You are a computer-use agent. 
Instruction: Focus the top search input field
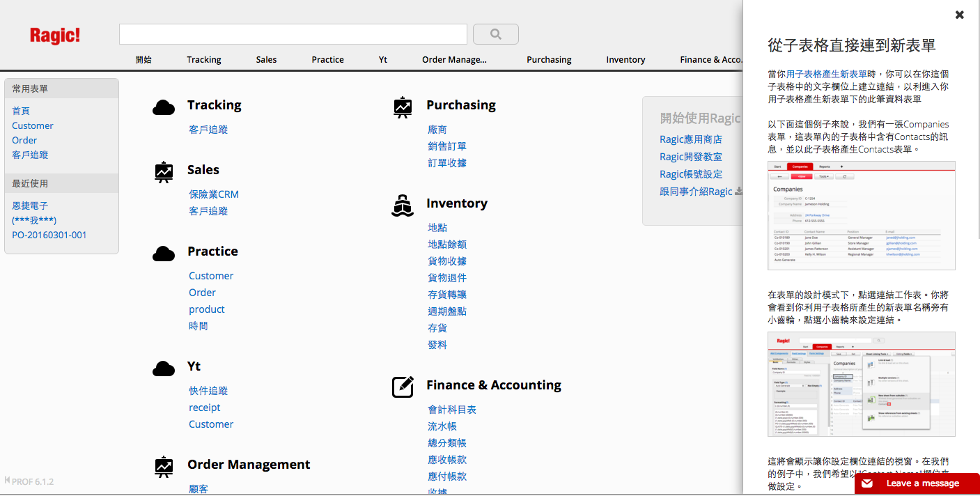pyautogui.click(x=293, y=34)
